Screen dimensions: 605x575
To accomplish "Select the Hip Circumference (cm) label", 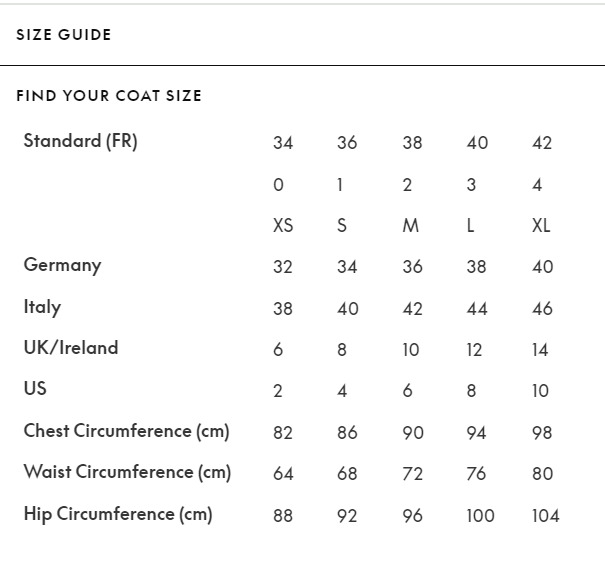I will click(118, 514).
